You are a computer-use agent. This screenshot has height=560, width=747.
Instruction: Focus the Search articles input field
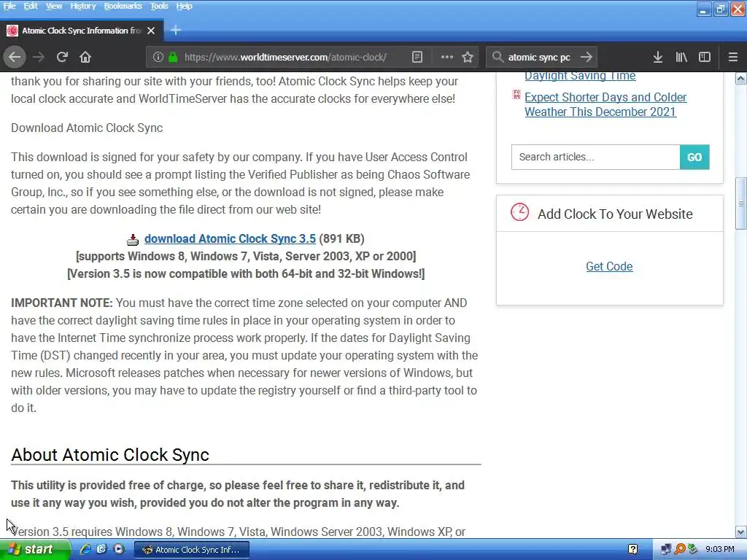tap(595, 157)
